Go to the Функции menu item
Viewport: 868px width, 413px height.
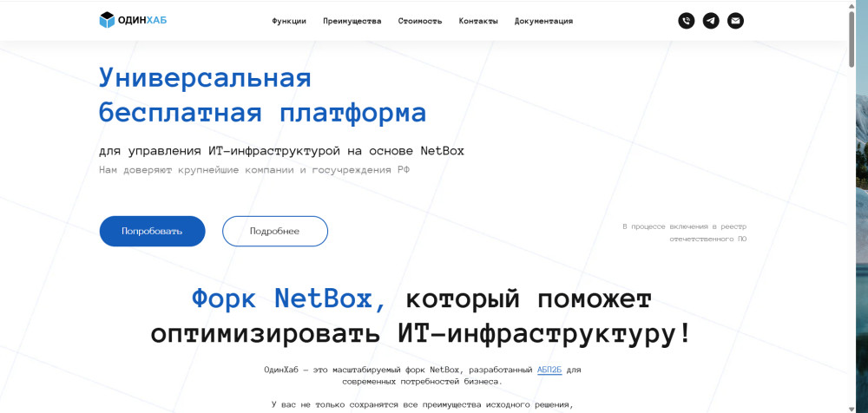[x=289, y=22]
